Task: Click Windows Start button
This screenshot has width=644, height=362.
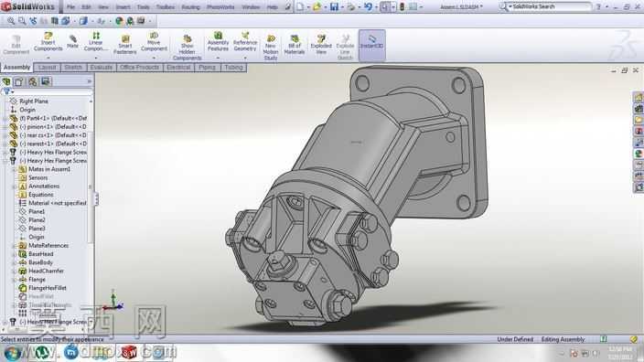Action: [x=12, y=353]
